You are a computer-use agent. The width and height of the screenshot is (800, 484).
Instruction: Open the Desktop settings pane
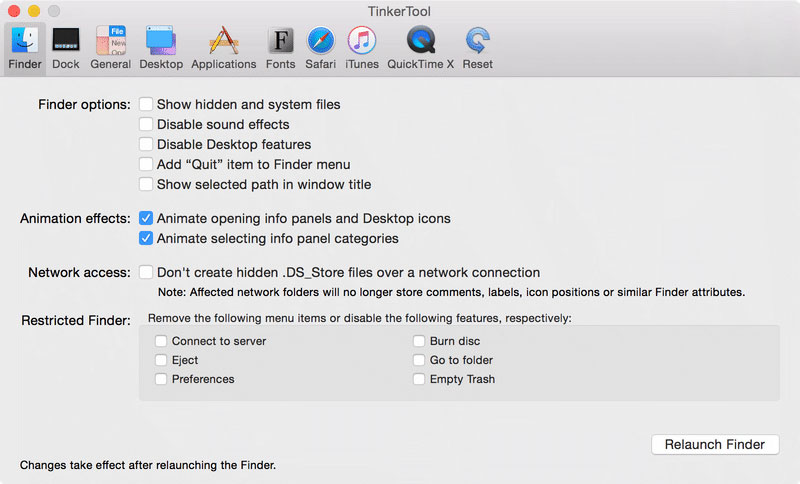coord(161,41)
